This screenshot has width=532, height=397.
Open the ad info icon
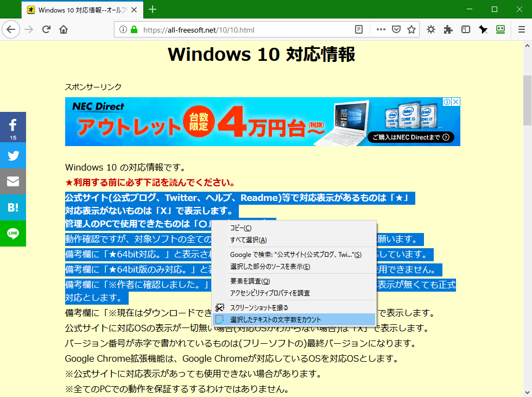pyautogui.click(x=447, y=102)
